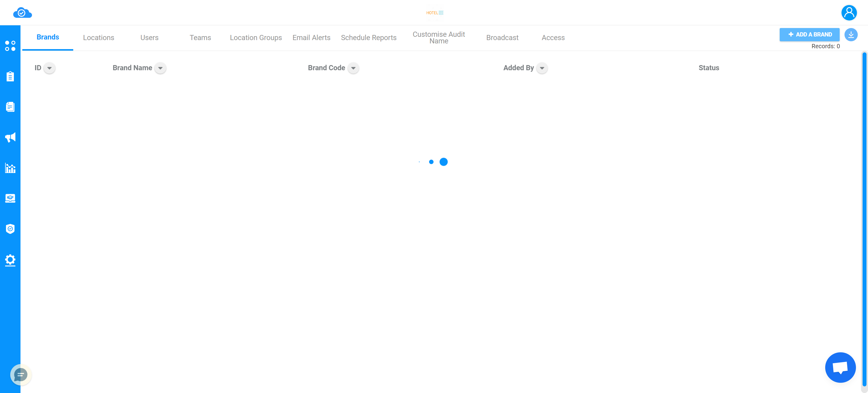Open the Email Alerts section
This screenshot has width=868, height=393.
[311, 37]
